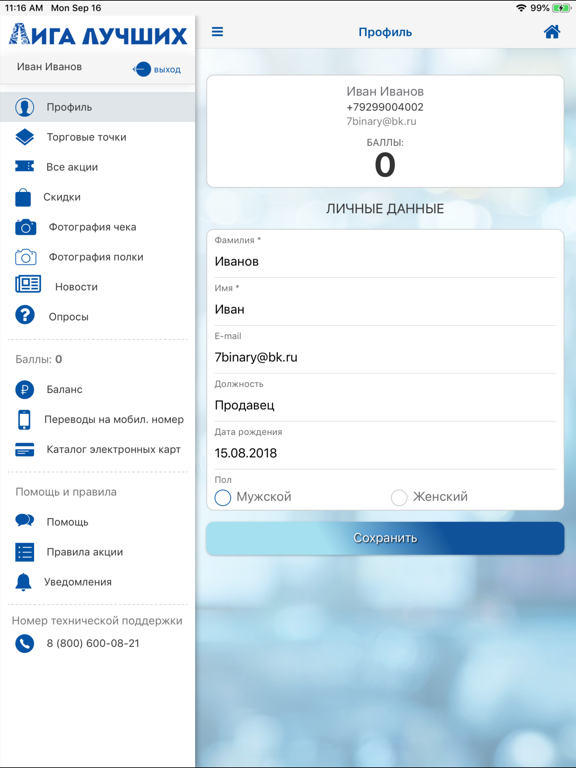Open Профиль menu item

click(97, 107)
